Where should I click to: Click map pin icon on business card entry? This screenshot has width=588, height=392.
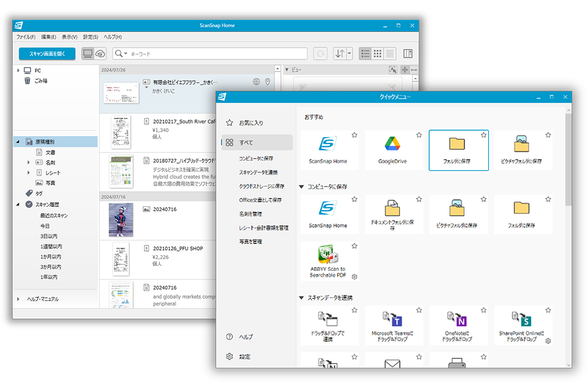click(268, 82)
